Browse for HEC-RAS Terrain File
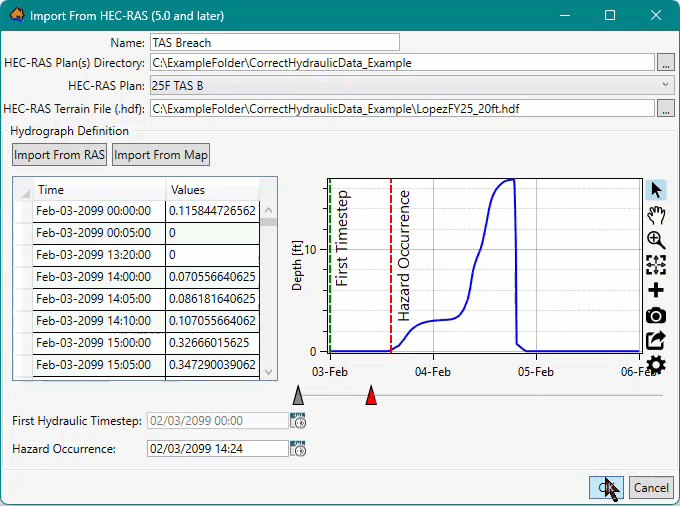Viewport: 680px width, 506px height. tap(666, 108)
